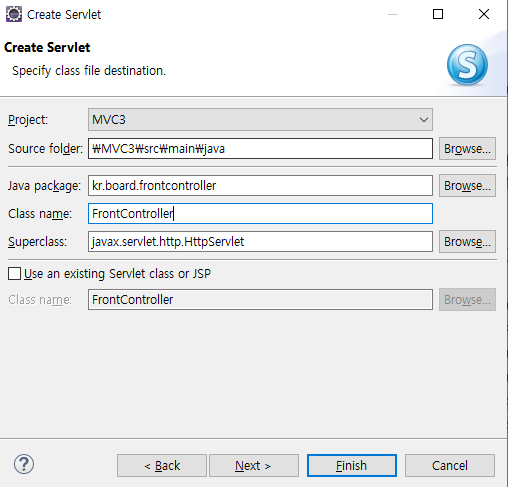508x487 pixels.
Task: Maximize the Create Servlet window
Action: pyautogui.click(x=438, y=14)
